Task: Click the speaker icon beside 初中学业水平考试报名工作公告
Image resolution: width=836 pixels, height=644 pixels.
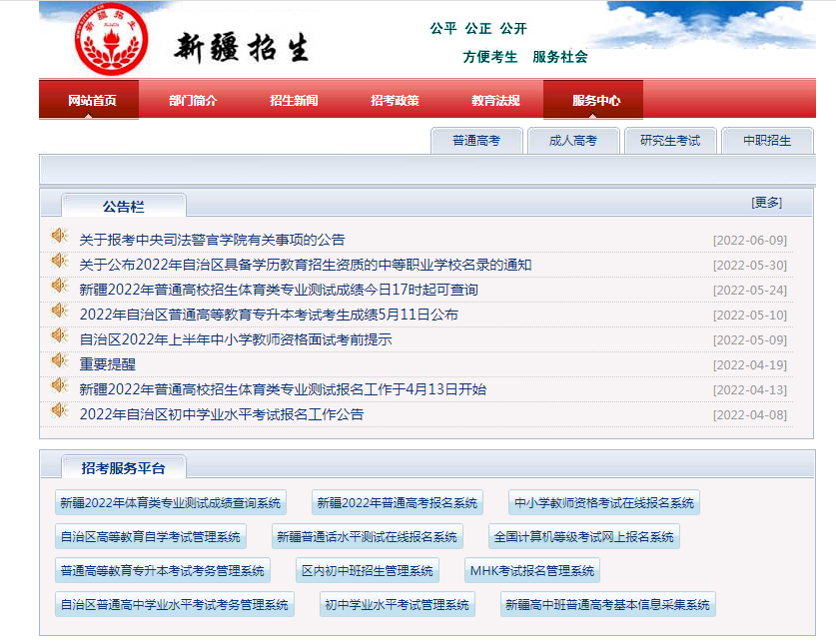Action: (x=58, y=412)
